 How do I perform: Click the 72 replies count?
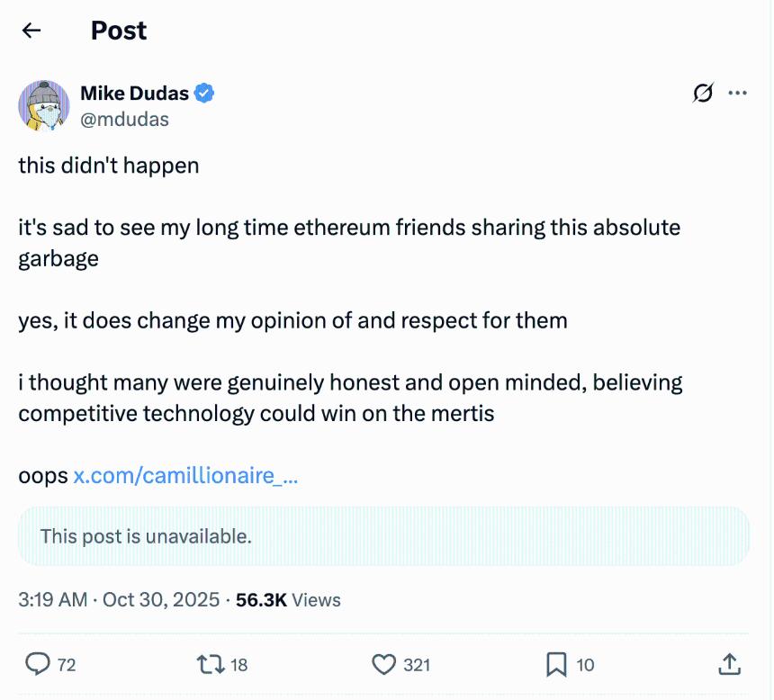pos(67,665)
